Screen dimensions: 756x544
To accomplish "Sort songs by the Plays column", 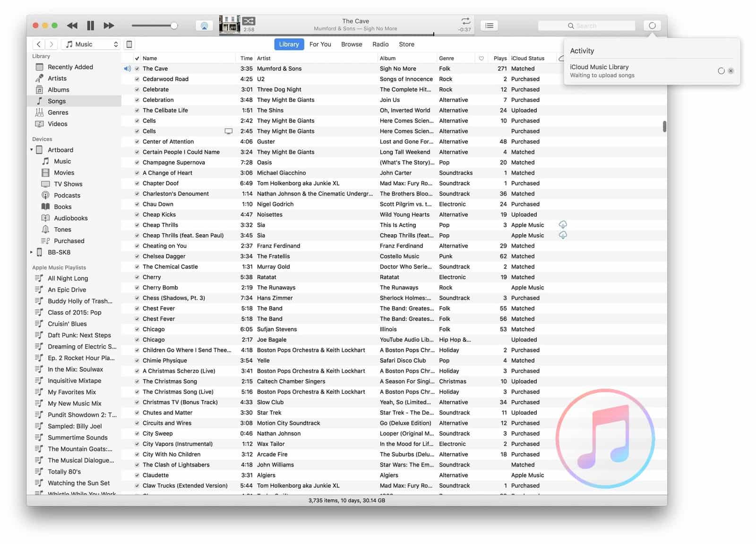I will pyautogui.click(x=499, y=59).
